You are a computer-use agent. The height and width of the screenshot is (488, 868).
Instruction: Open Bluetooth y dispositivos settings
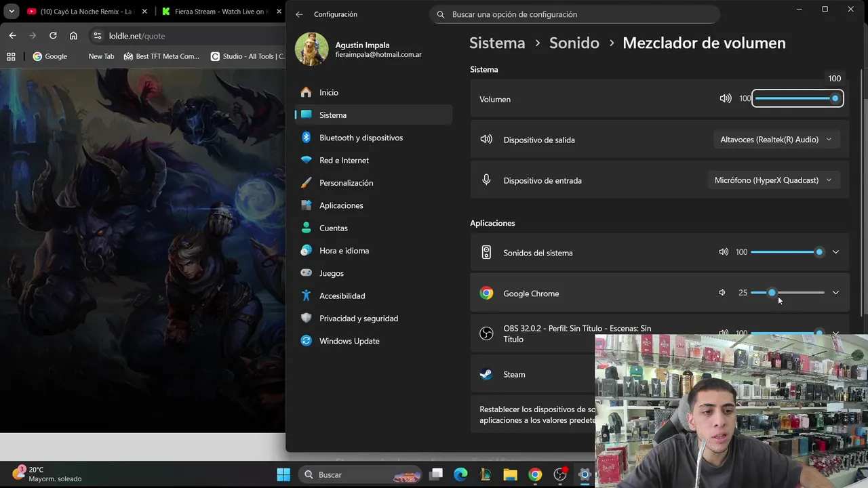click(374, 138)
